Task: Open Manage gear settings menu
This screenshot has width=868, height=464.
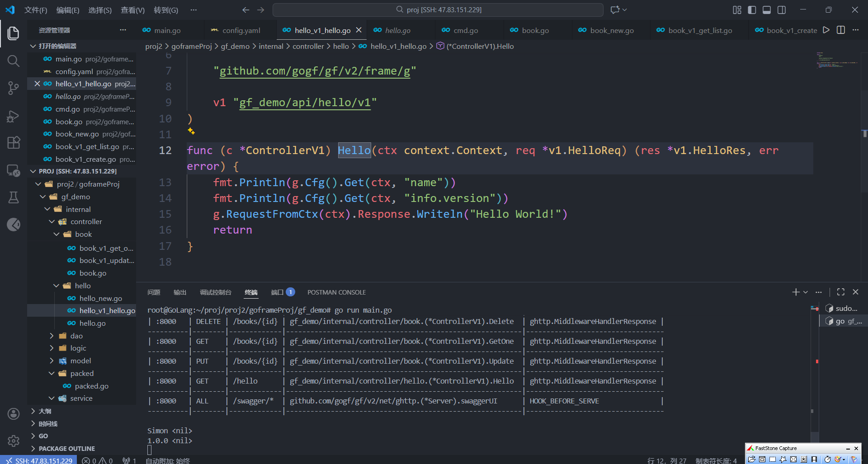Action: 14,441
